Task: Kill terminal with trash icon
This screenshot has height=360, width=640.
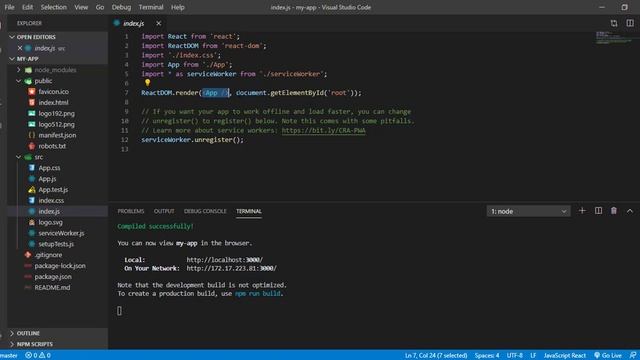Action: point(613,211)
